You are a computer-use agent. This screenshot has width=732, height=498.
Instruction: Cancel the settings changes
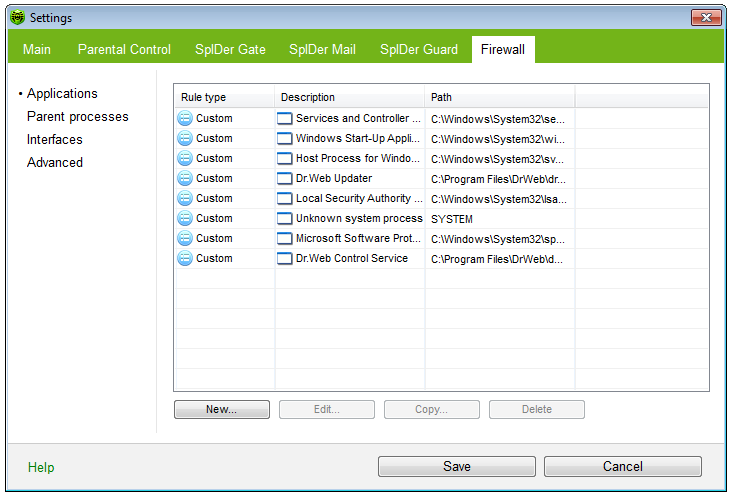coord(622,466)
